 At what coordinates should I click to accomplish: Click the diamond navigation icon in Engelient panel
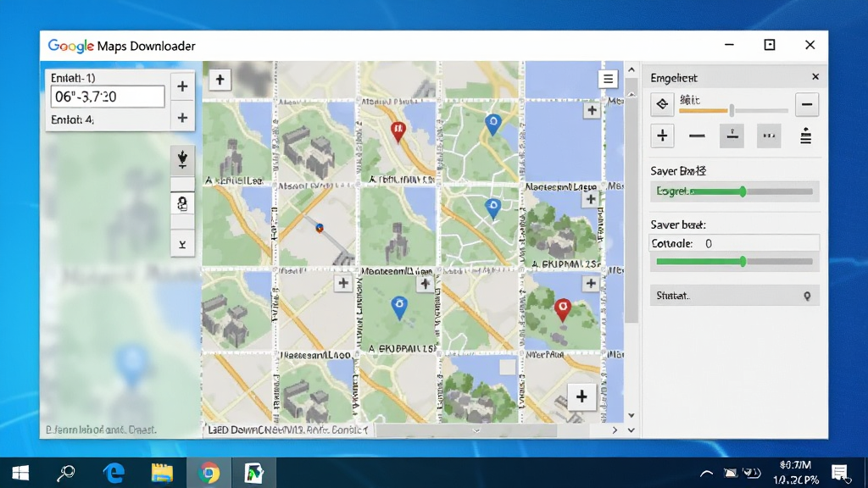click(x=662, y=104)
